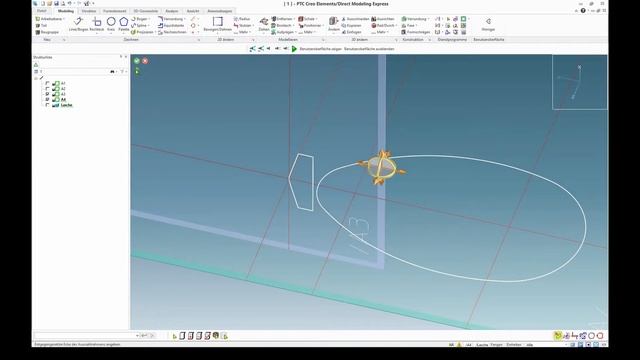Select the Rechteck tool
Viewport: 640px width, 360px height.
click(x=97, y=24)
